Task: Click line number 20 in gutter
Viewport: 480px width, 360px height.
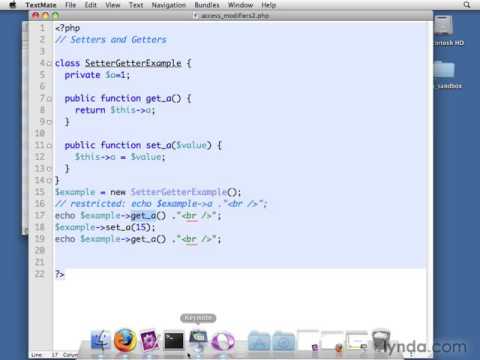Action: tap(40, 250)
